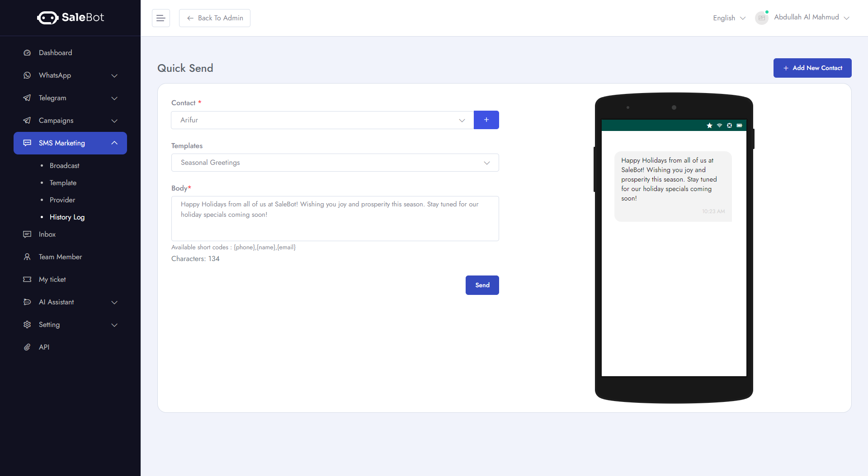Click inside the Body message field
The width and height of the screenshot is (868, 476).
(335, 218)
